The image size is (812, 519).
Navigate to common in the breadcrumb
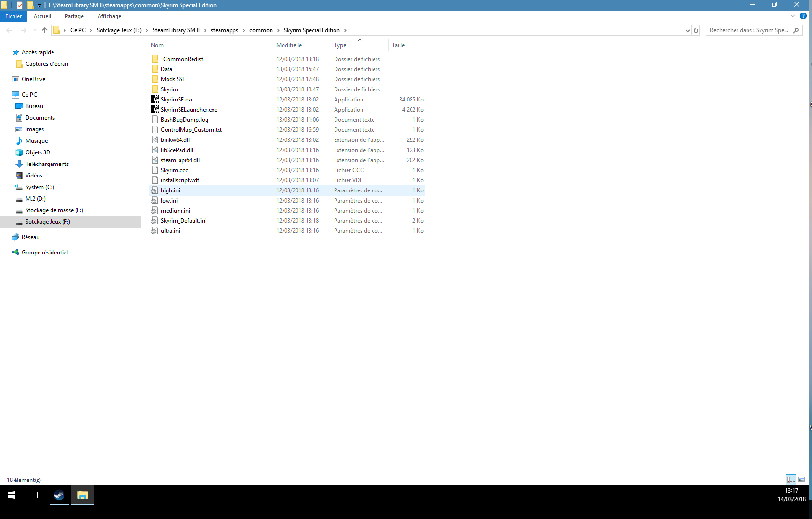point(261,30)
